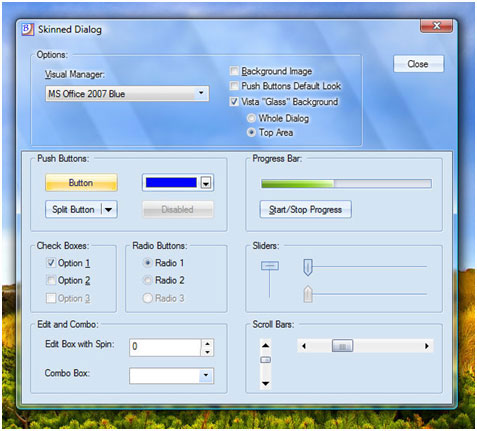The image size is (477, 431).
Task: Click the yellow Button push button
Action: 81,183
